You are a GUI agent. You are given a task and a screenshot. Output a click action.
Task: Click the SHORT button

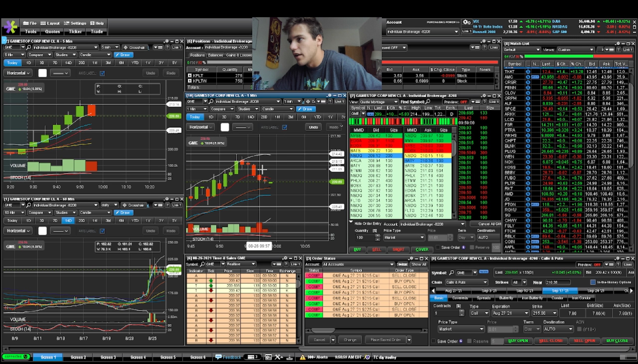pyautogui.click(x=398, y=249)
